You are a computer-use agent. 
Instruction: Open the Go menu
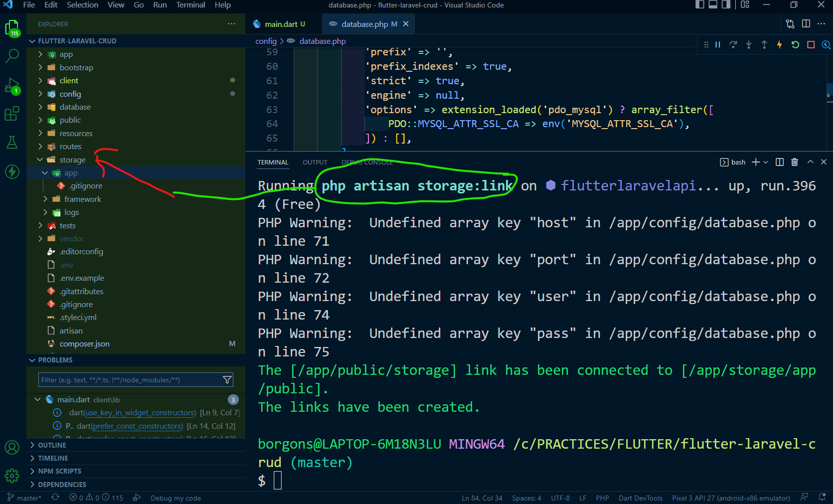tap(139, 5)
